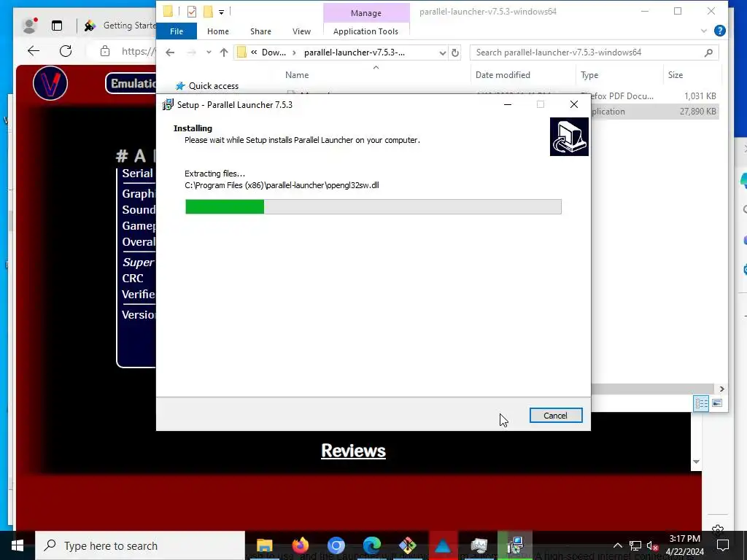Image resolution: width=747 pixels, height=560 pixels.
Task: Open the blue triangle app in taskbar
Action: click(443, 545)
